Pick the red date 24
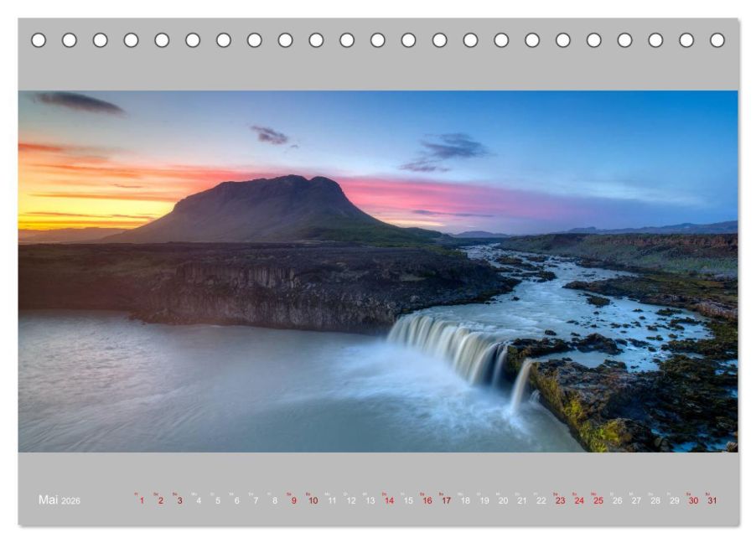 pos(579,500)
